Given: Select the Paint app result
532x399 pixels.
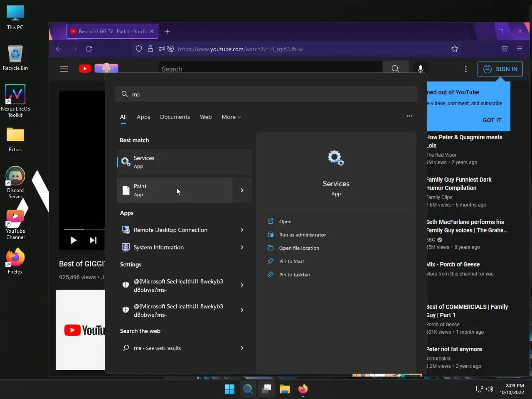Looking at the screenshot, I should 174,190.
